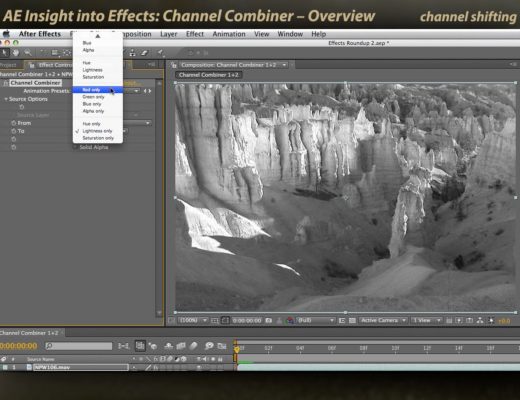Enable Frame Blending icon in timeline
This screenshot has height=400, width=520.
[181, 346]
